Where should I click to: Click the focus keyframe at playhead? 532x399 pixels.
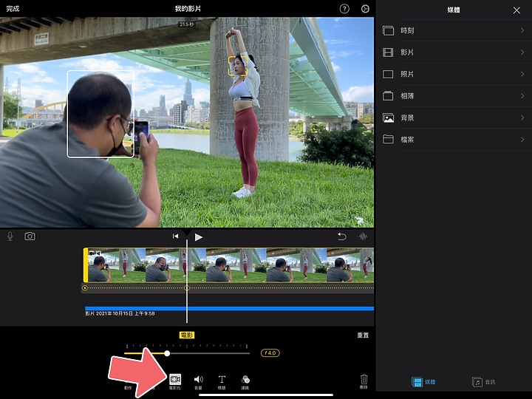tap(187, 288)
